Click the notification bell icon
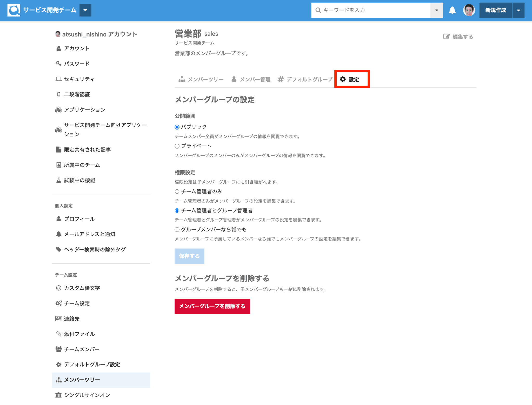 (x=452, y=10)
